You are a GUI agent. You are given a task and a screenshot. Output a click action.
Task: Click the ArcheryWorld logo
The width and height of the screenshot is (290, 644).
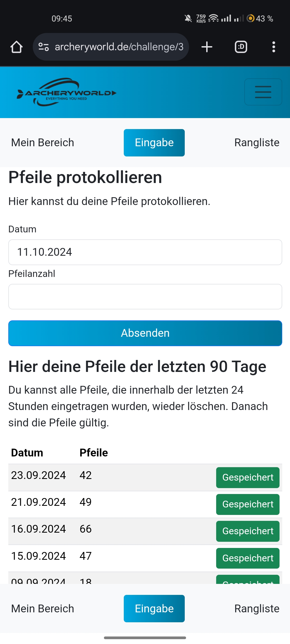pyautogui.click(x=67, y=92)
